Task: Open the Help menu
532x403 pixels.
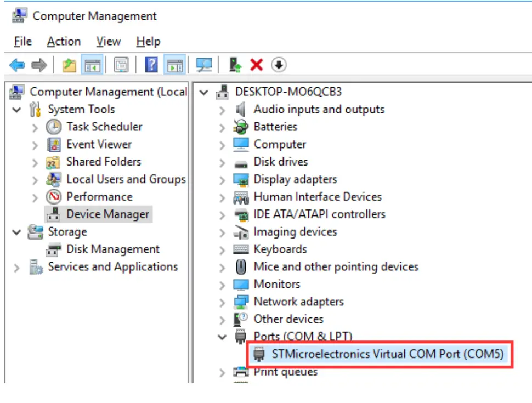Action: pos(148,41)
